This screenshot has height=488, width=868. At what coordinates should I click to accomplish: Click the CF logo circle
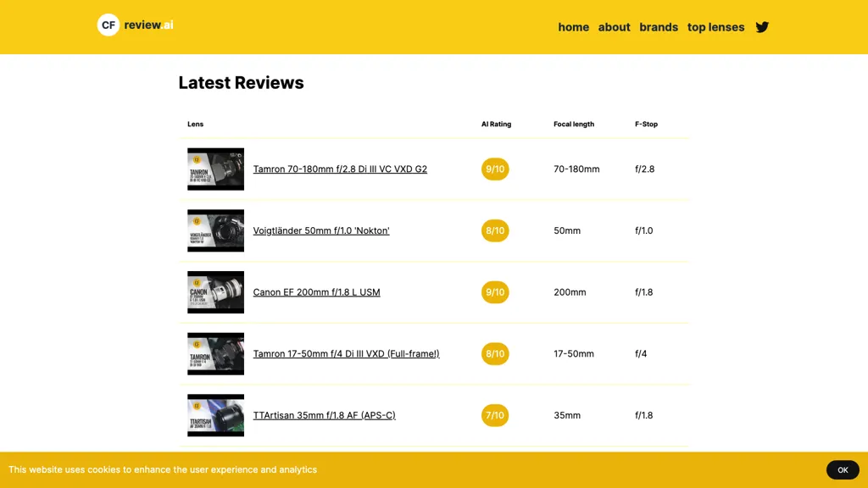[x=108, y=25]
